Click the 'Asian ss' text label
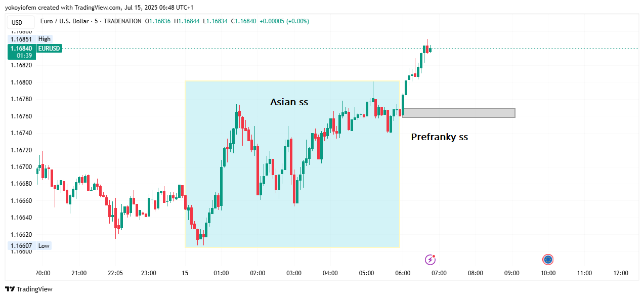Viewport: 644px width, 298px height. [x=289, y=102]
